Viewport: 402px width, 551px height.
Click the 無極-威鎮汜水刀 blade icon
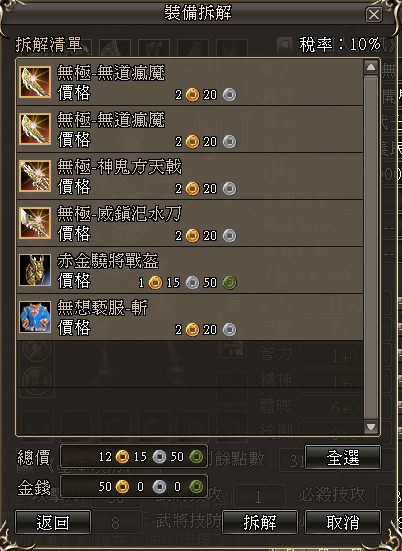pyautogui.click(x=35, y=223)
